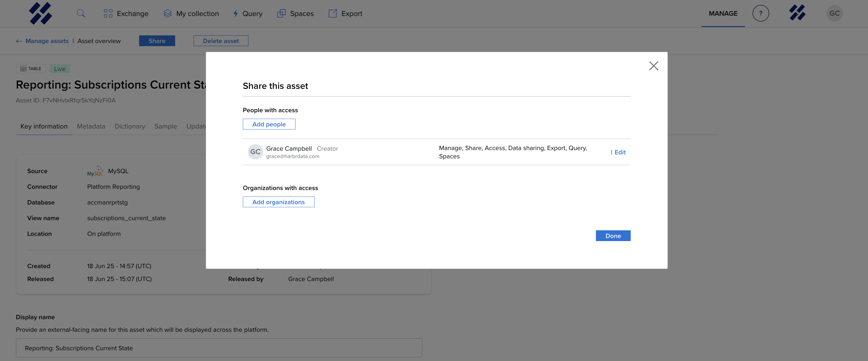The image size is (868, 361).
Task: Open Exchange via its grid icon
Action: click(x=108, y=14)
